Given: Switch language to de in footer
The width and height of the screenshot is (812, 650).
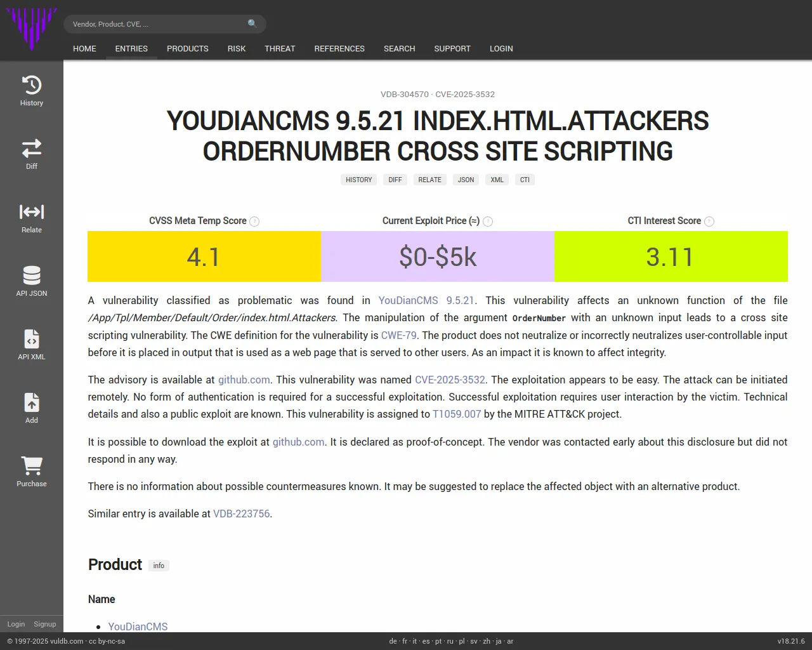Looking at the screenshot, I should (393, 641).
